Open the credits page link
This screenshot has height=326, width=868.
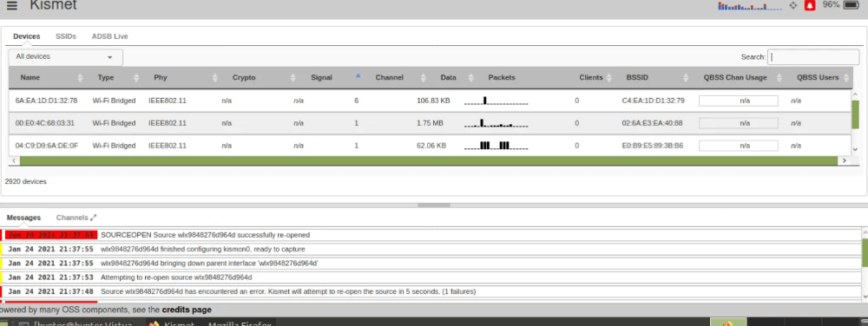coord(187,310)
